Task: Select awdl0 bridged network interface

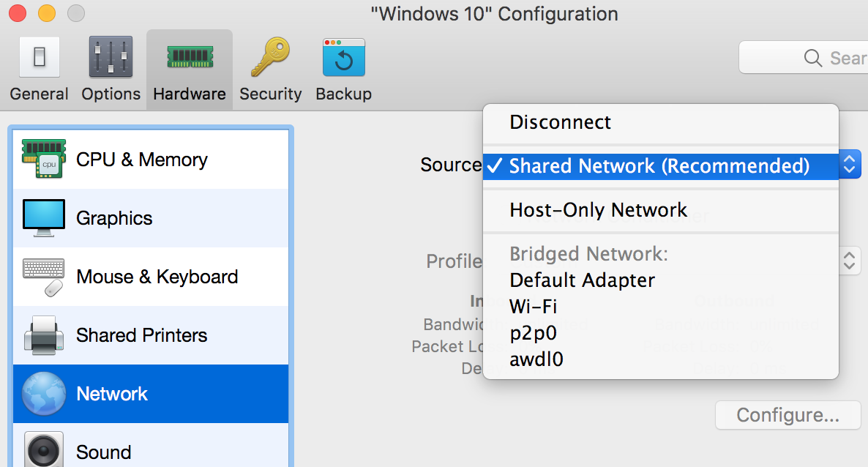Action: 536,359
